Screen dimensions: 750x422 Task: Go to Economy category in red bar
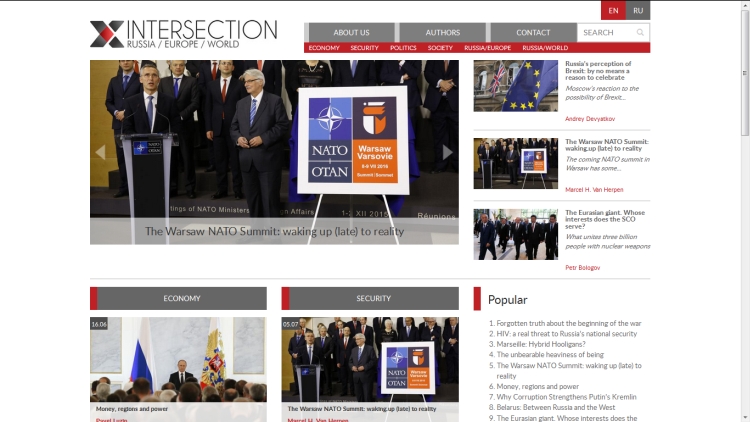[x=324, y=48]
